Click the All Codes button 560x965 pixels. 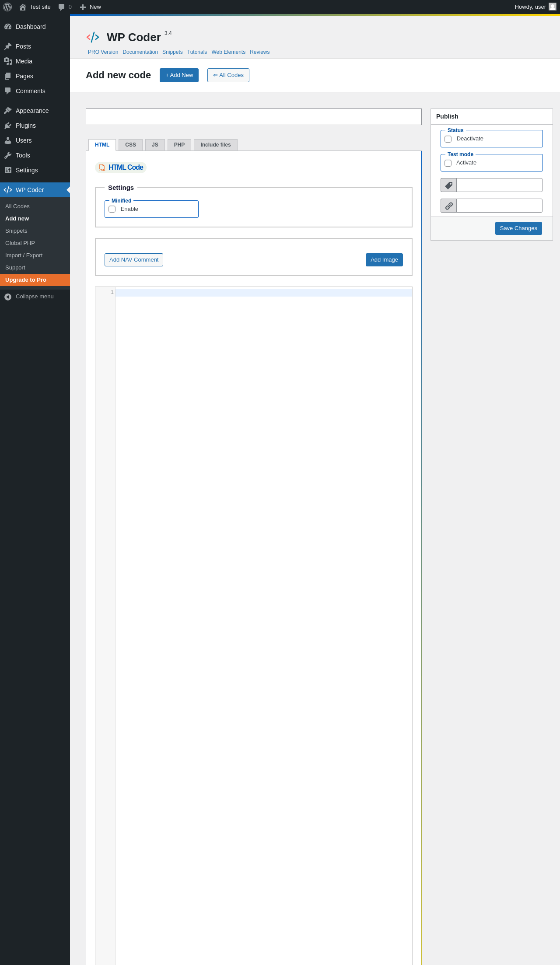coord(228,75)
